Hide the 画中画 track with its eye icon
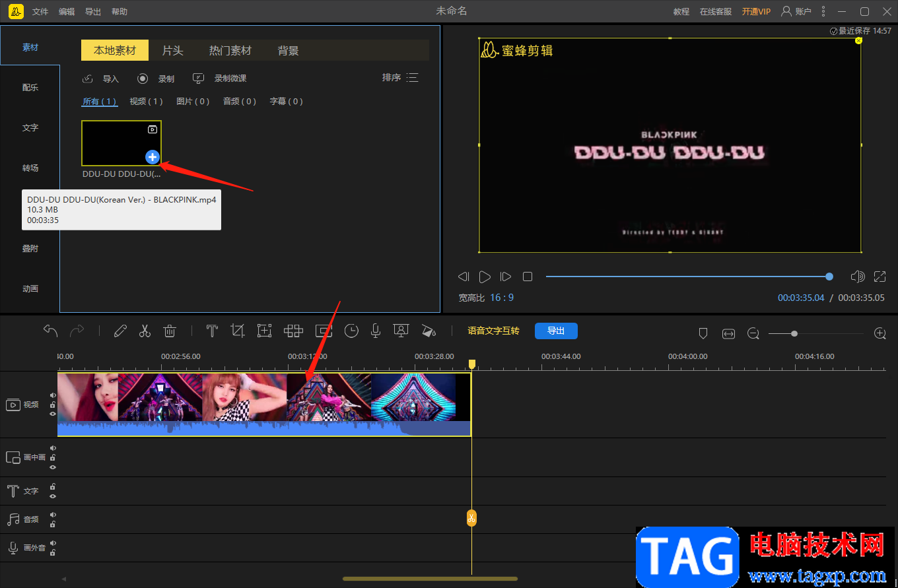 53,467
